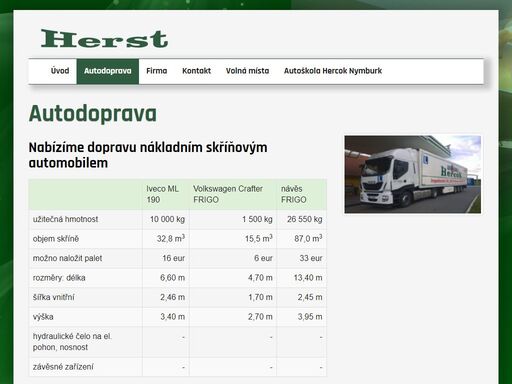Click the Autodoprava page heading
512x384 pixels.
[x=93, y=114]
